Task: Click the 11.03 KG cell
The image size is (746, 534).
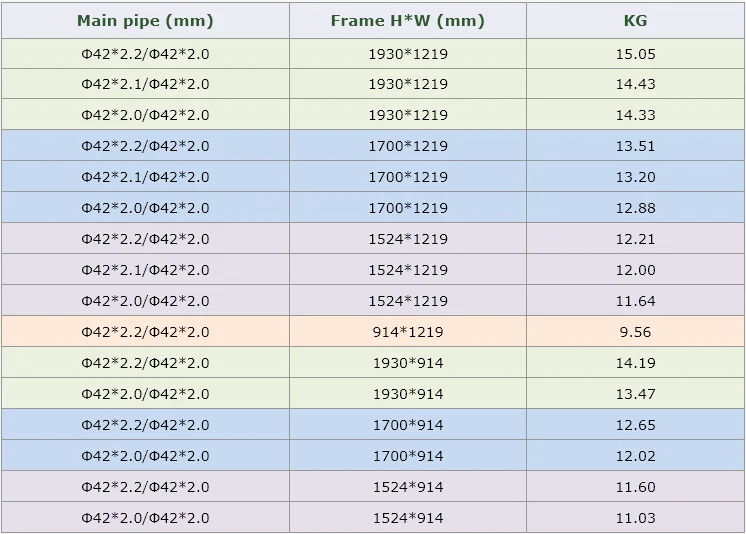Action: 635,518
